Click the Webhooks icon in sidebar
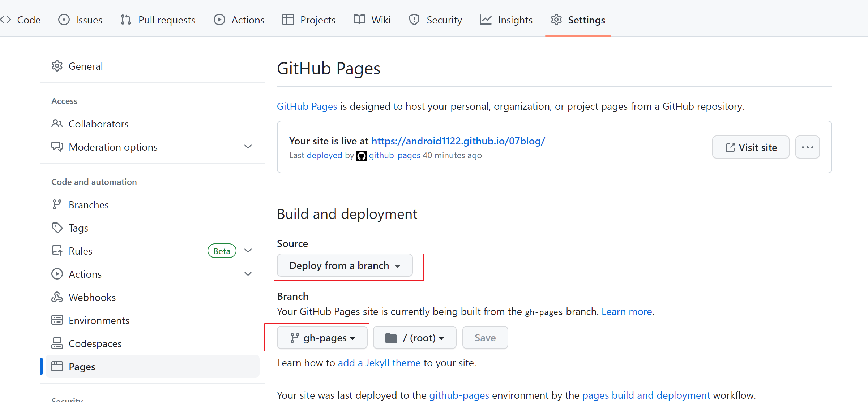This screenshot has width=868, height=402. point(57,297)
